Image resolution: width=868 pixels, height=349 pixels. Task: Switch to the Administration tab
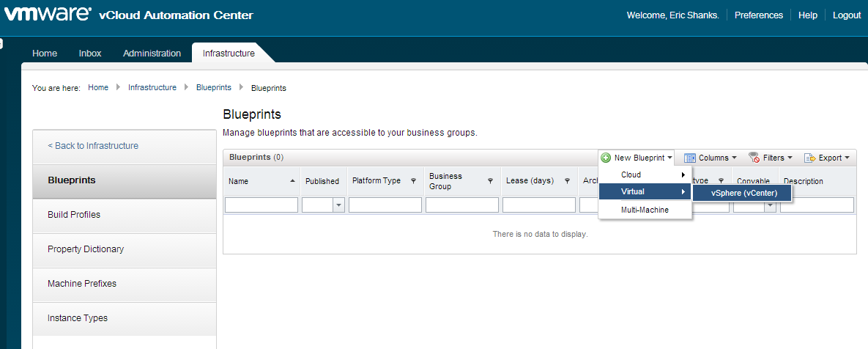point(152,54)
